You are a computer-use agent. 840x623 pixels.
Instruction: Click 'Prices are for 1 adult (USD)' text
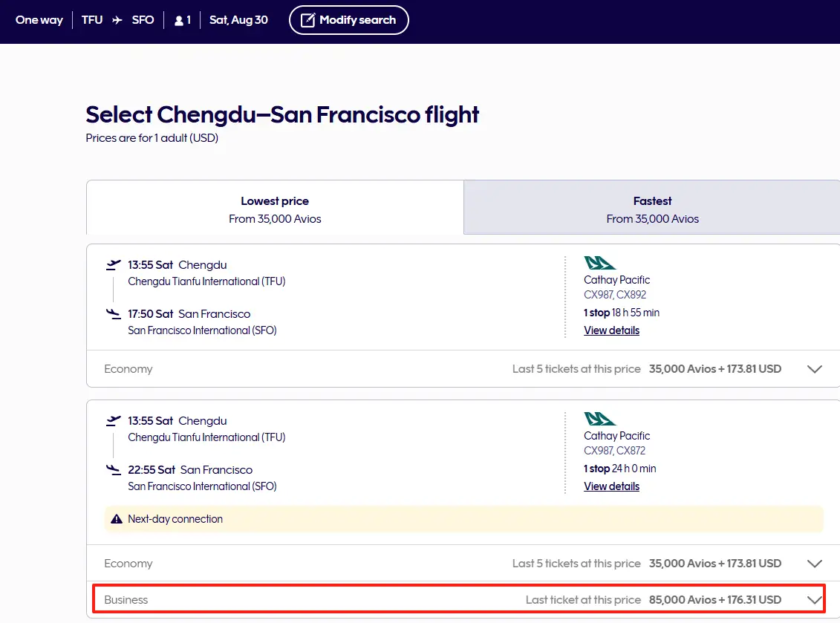[152, 138]
